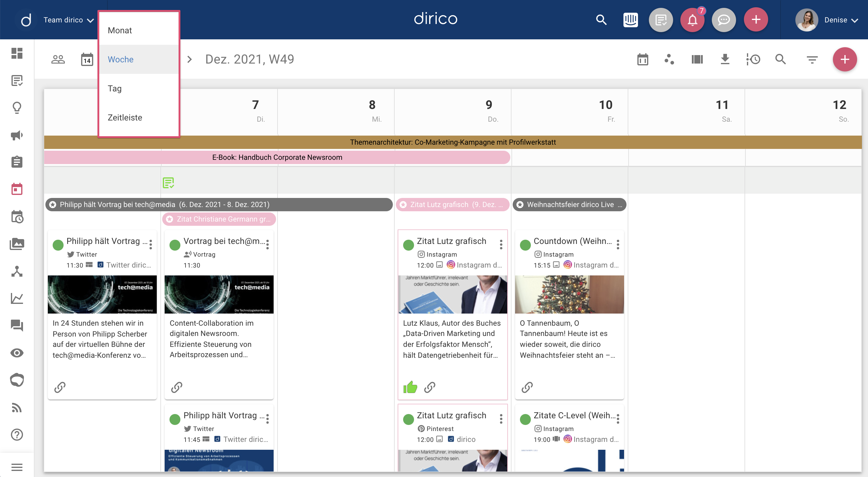Click link icon on Vortrag bei tech@media card
The width and height of the screenshot is (868, 477).
pyautogui.click(x=176, y=387)
